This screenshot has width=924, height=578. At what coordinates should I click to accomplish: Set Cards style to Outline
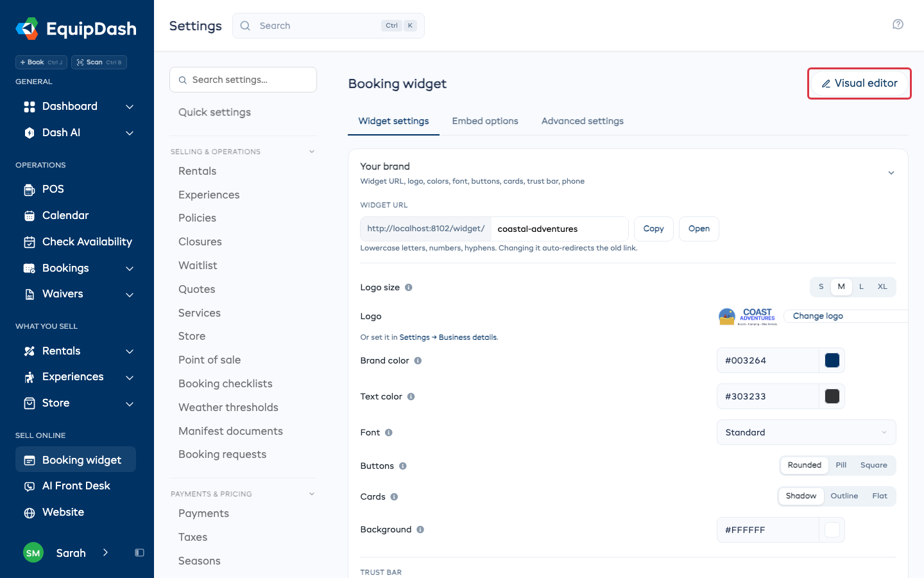tap(844, 496)
